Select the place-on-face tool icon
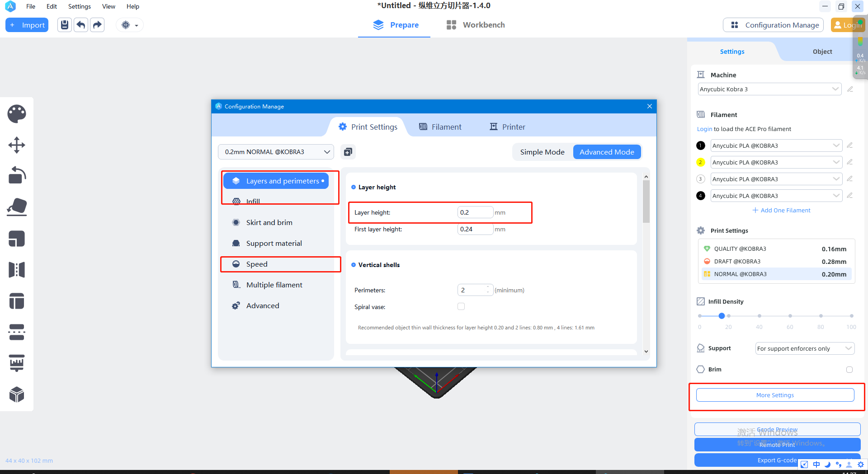 (17, 207)
